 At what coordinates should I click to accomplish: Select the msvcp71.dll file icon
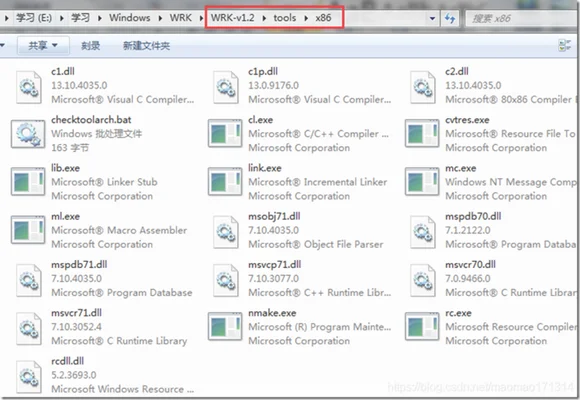pos(226,280)
